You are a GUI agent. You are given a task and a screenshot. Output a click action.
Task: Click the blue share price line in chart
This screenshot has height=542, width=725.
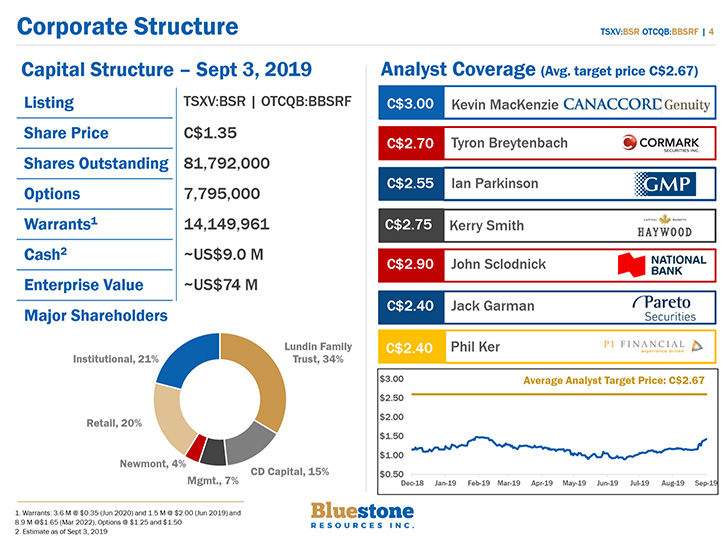click(x=559, y=448)
